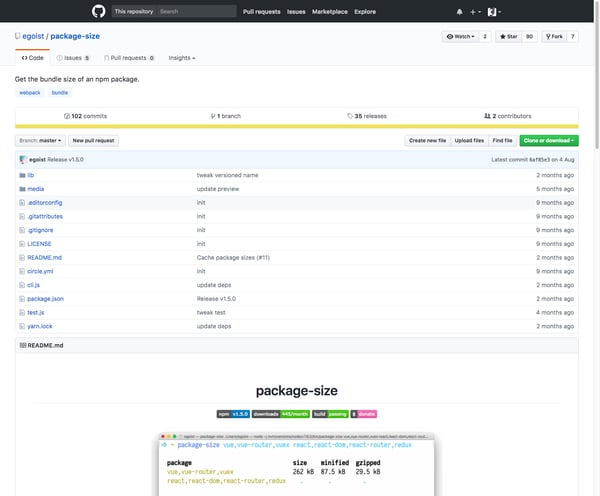Click the yellow language bar
The image size is (600, 496).
(x=297, y=126)
